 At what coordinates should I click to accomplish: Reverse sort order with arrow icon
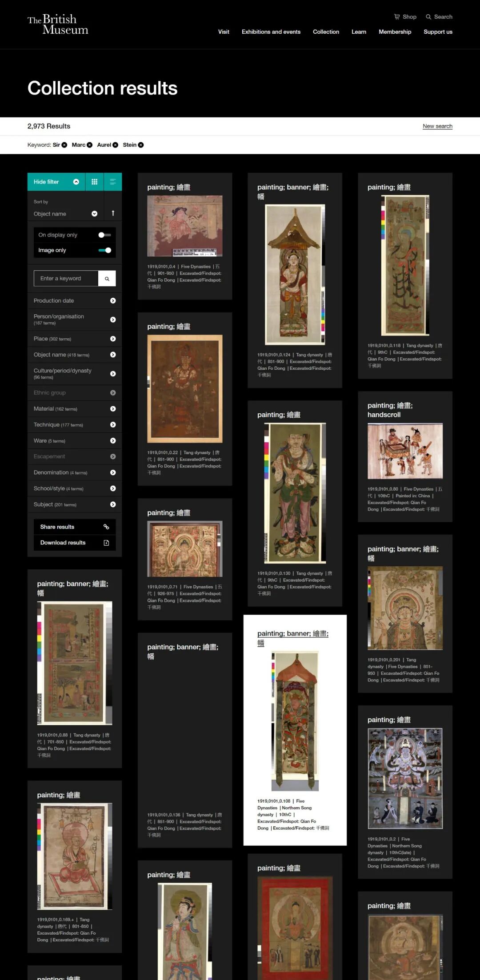(113, 213)
